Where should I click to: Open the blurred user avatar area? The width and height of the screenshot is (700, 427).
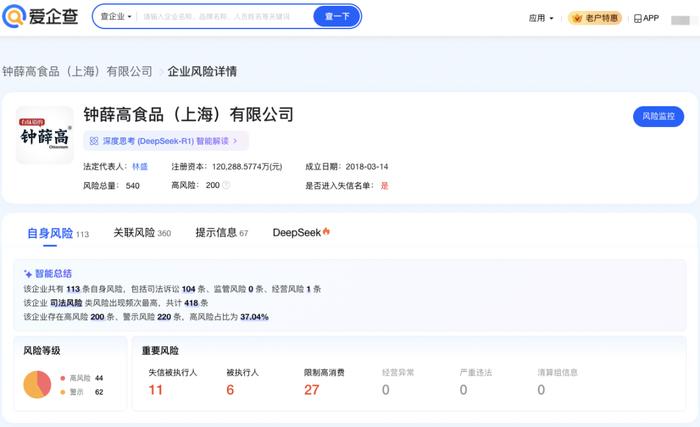681,20
